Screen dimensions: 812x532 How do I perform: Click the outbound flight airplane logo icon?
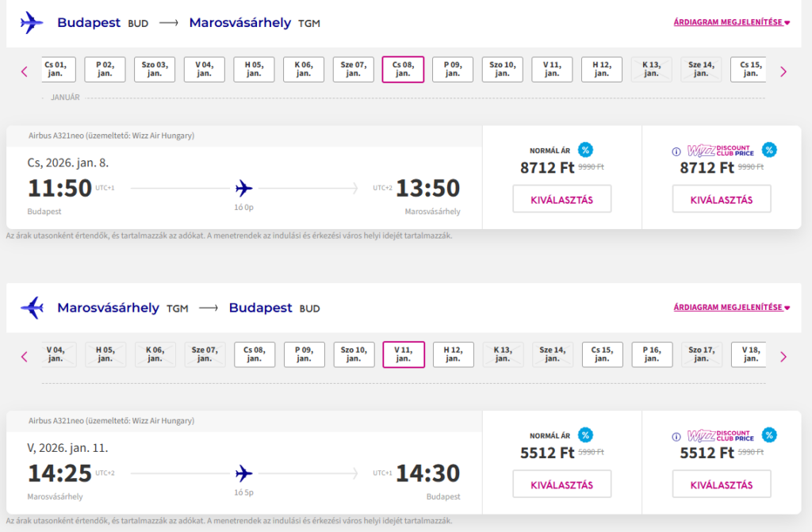pyautogui.click(x=32, y=22)
